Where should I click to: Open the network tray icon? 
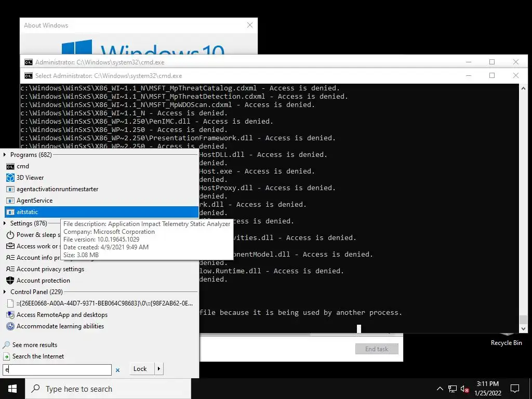(x=453, y=389)
